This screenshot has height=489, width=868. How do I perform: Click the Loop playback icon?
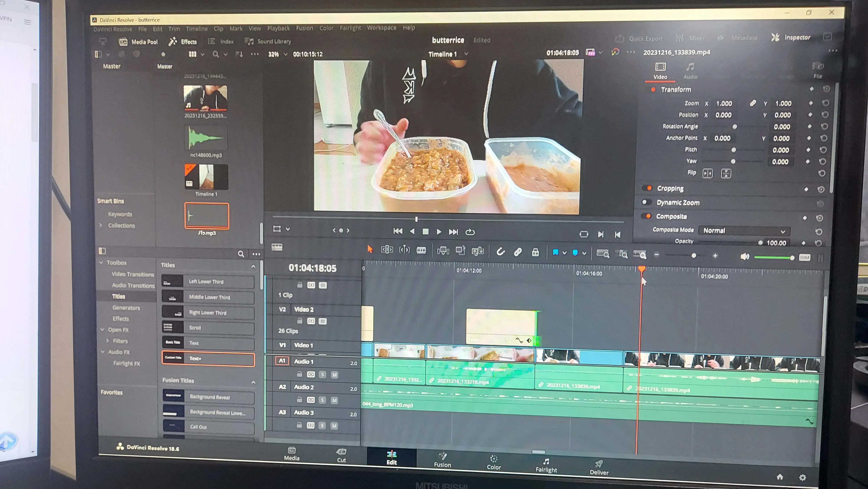pos(470,232)
